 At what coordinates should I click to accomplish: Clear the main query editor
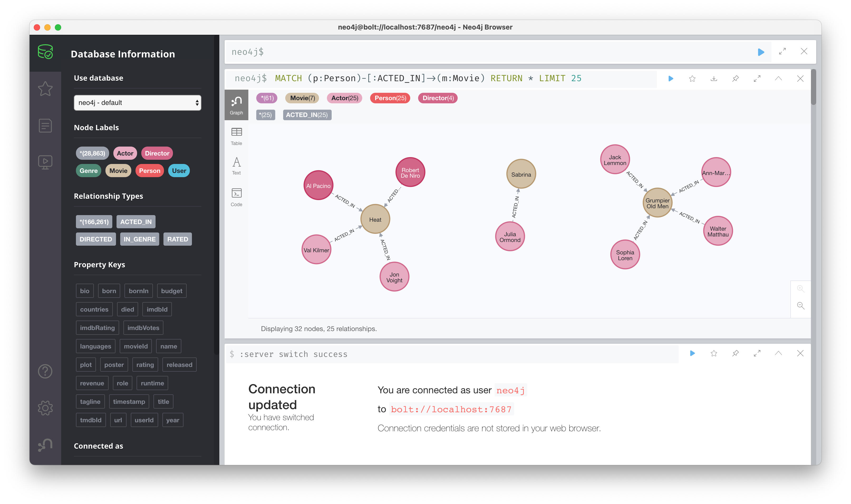point(804,52)
